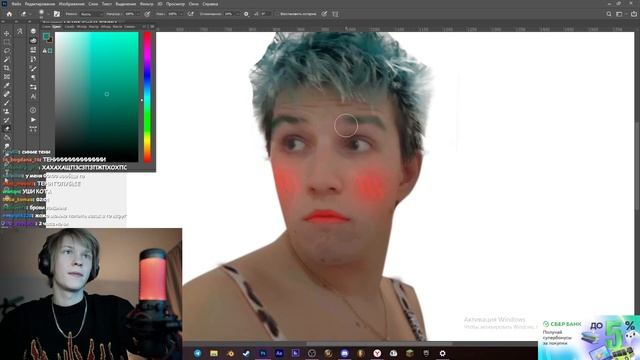
Task: Select the Healing Brush tool
Action: point(7,94)
